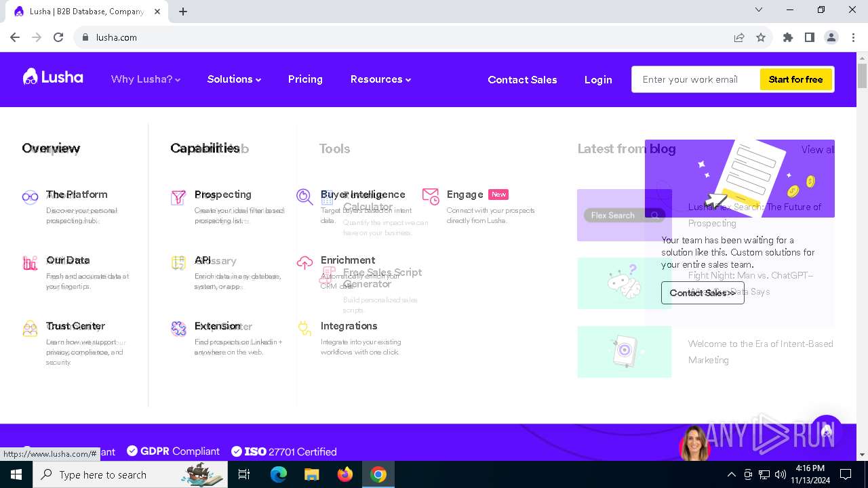The image size is (868, 488).
Task: Click the Engage envelope icon
Action: [431, 197]
